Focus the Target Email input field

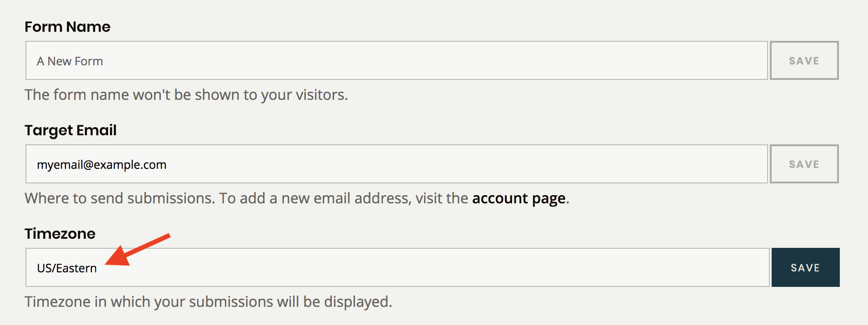[x=395, y=164]
